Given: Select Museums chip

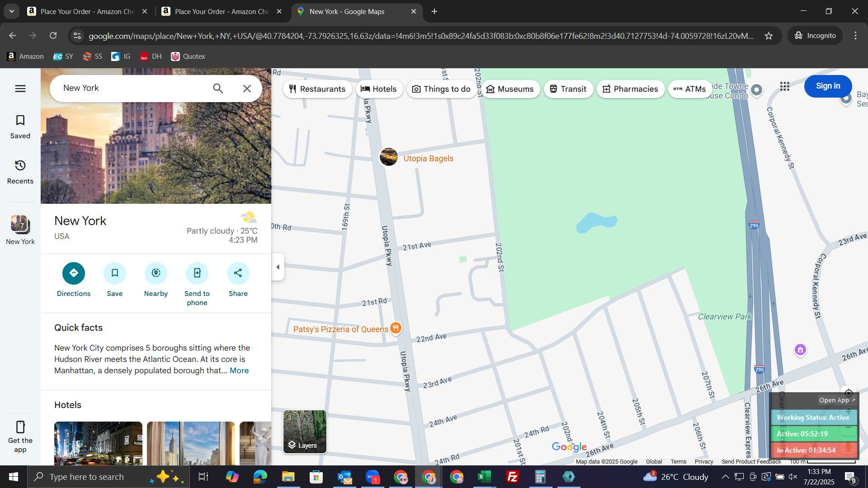Looking at the screenshot, I should [510, 89].
